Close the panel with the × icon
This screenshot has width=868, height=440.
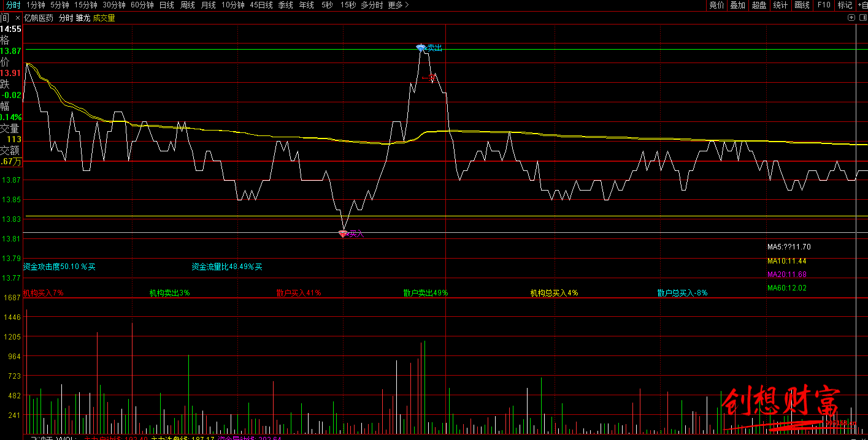(17, 18)
